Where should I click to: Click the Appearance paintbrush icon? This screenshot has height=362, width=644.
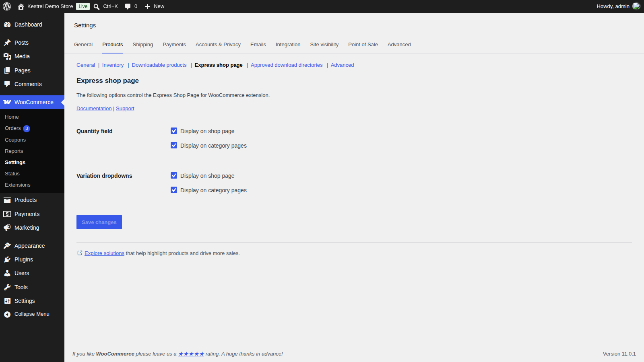(7, 246)
